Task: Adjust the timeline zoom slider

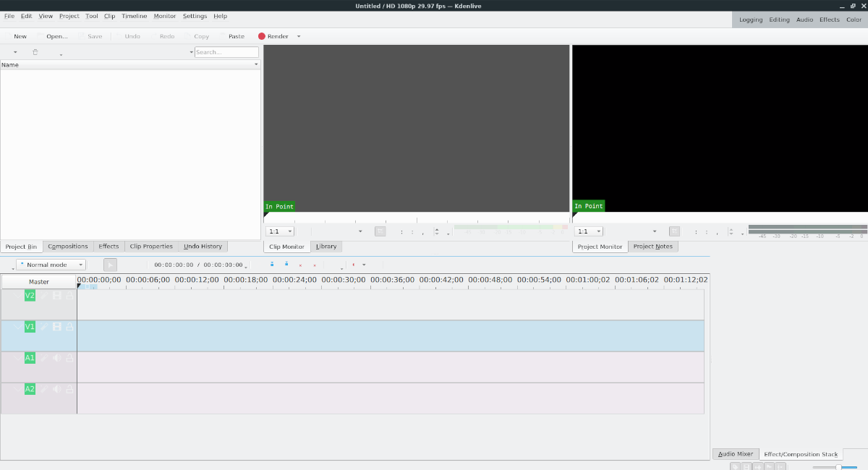Action: [x=838, y=467]
